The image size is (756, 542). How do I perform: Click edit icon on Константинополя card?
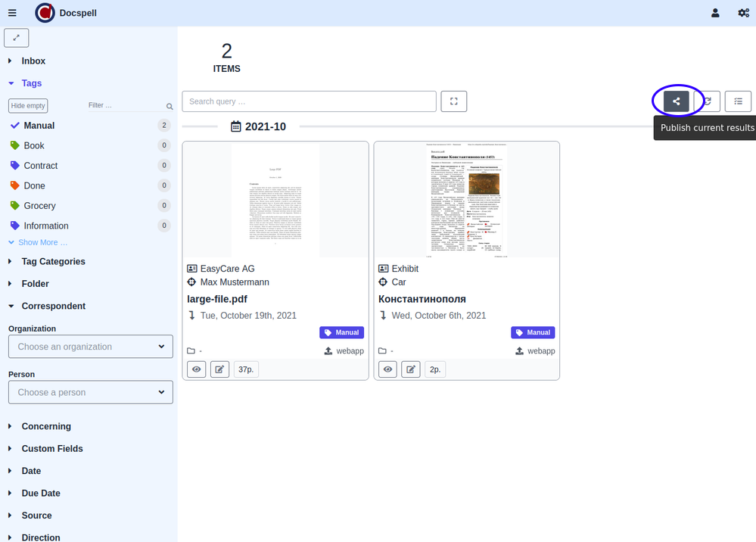pos(410,369)
